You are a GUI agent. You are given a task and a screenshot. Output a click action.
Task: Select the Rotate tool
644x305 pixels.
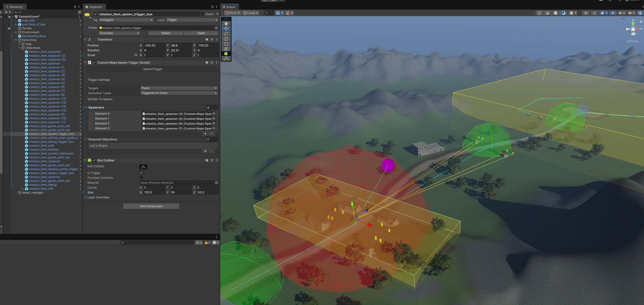point(226,33)
